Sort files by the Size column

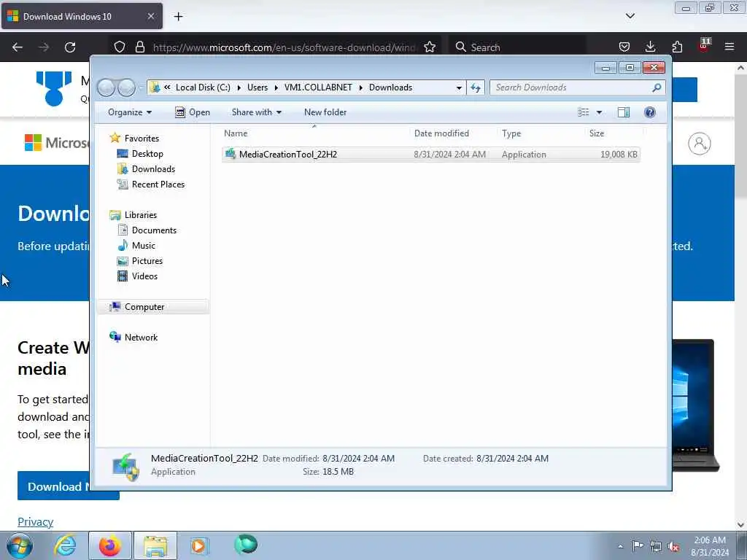[x=597, y=133]
